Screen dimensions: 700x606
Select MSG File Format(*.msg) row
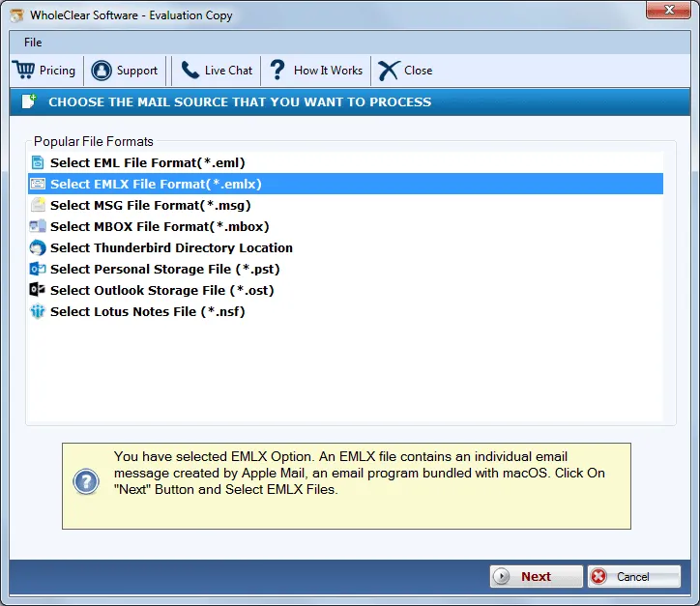tap(345, 205)
